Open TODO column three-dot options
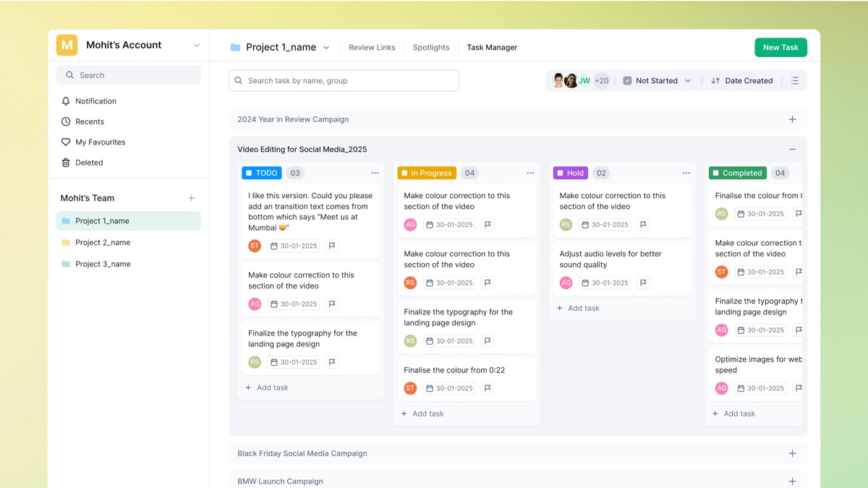868x488 pixels. click(375, 173)
